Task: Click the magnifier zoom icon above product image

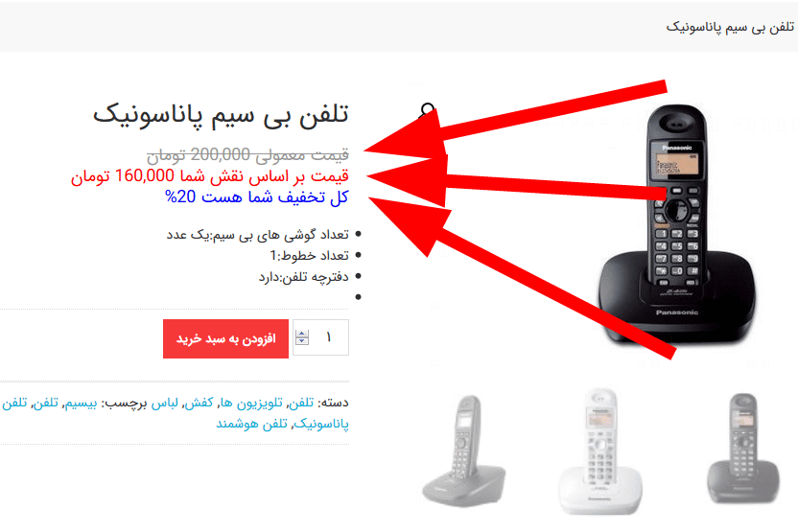Action: (x=427, y=110)
